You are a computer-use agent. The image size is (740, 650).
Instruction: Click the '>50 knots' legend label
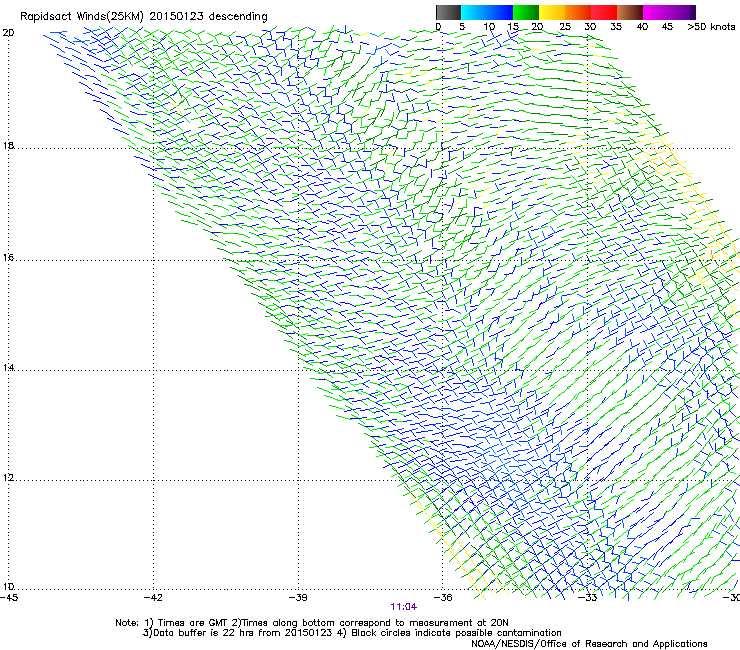tap(711, 27)
